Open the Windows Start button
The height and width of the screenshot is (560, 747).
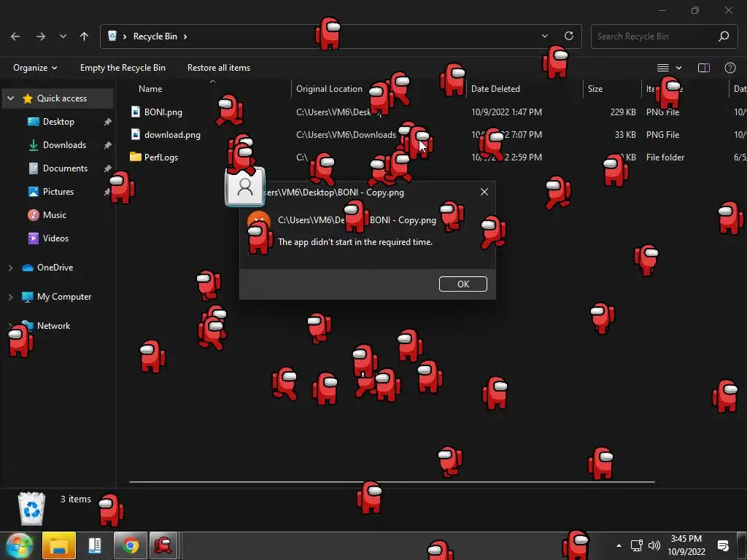coord(19,545)
